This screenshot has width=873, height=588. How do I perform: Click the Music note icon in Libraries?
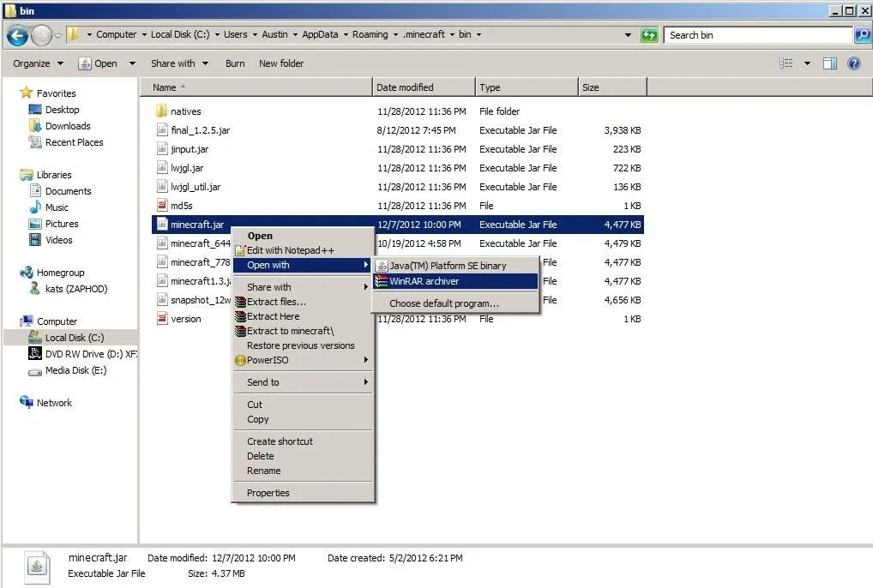tap(34, 207)
